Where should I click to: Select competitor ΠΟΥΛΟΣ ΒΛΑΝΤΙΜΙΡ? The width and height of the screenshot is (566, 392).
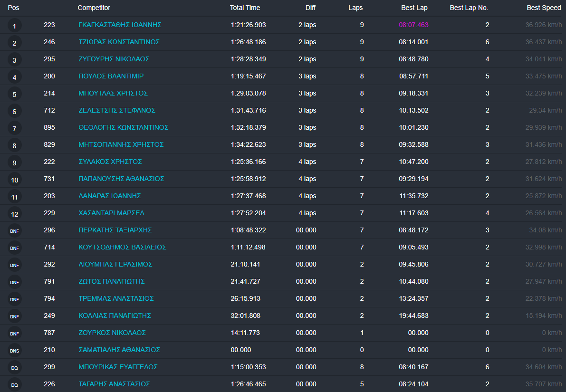(x=111, y=76)
